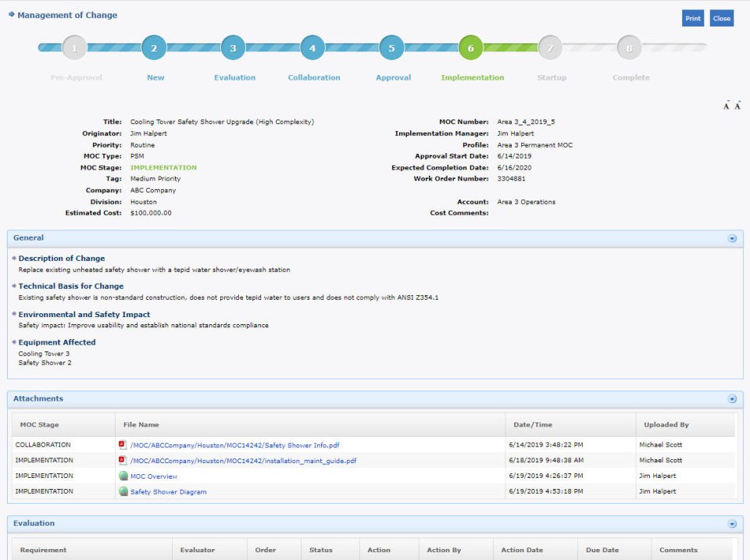Click the Print button
The width and height of the screenshot is (750, 560).
click(x=693, y=17)
